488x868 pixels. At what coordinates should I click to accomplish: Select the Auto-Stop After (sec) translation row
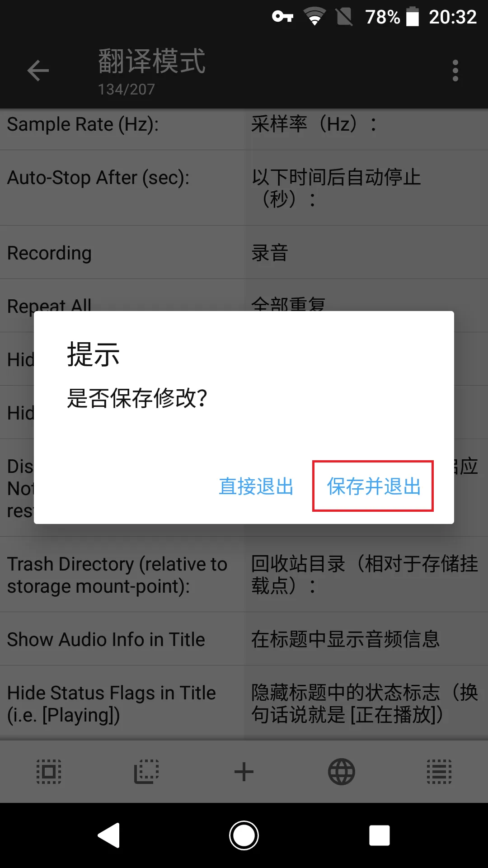(244, 188)
